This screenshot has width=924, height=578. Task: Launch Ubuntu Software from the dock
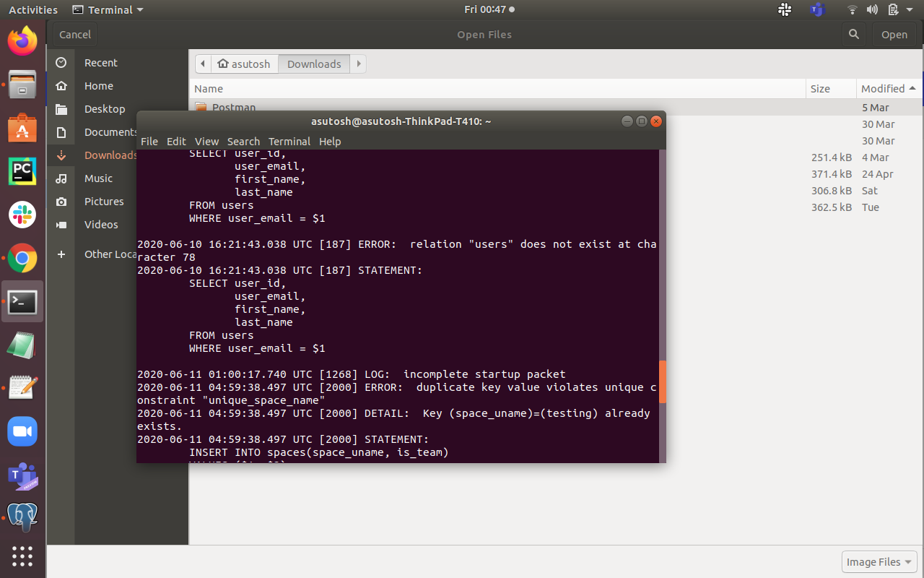(x=22, y=129)
